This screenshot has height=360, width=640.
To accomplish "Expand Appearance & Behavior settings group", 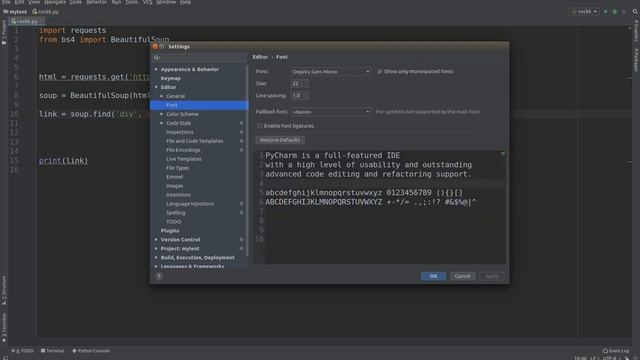I will (x=156, y=69).
